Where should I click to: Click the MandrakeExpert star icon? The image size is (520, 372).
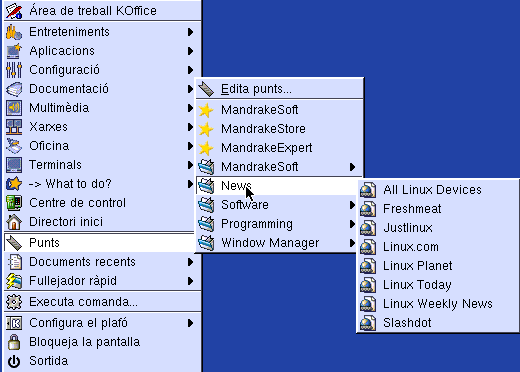point(206,148)
